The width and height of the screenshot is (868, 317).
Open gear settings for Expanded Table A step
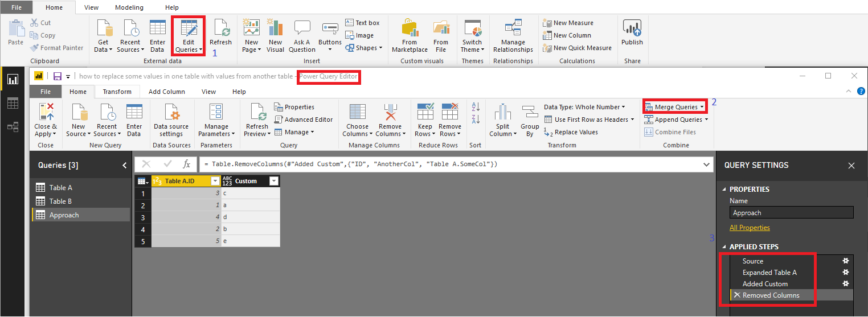[x=846, y=272]
